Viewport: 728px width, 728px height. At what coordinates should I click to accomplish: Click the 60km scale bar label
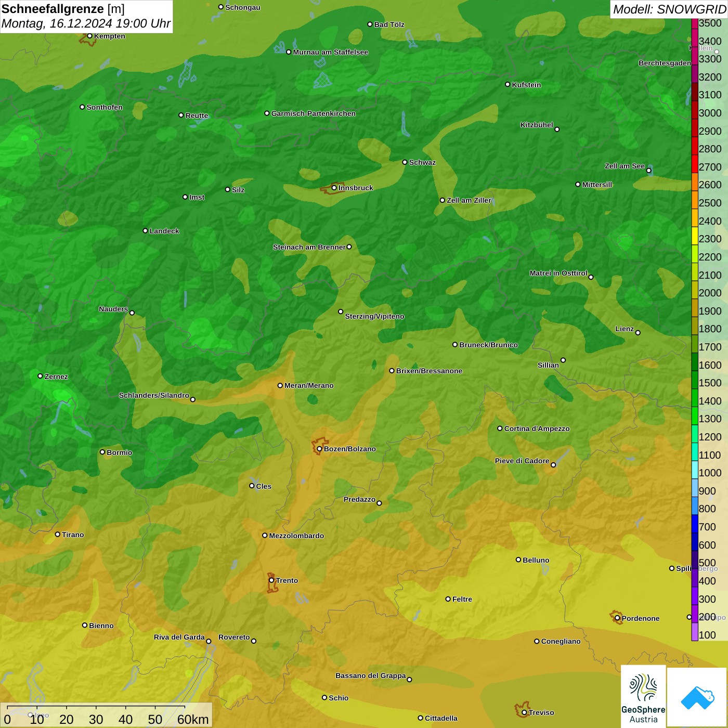coord(193,719)
